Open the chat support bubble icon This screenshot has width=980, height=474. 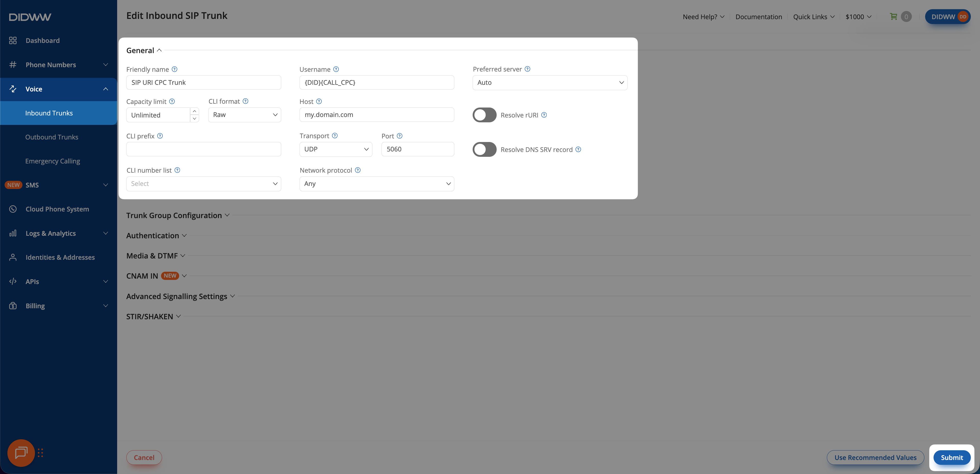click(21, 453)
